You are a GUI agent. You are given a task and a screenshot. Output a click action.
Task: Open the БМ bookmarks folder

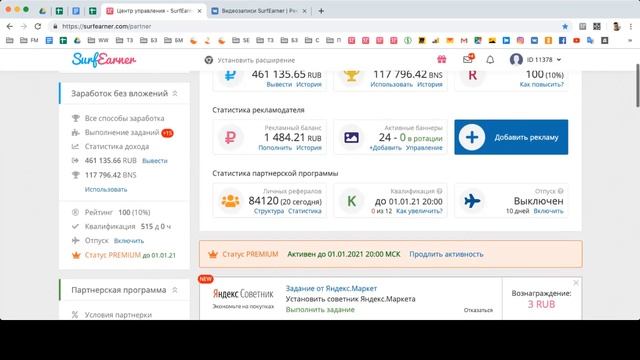tap(173, 40)
